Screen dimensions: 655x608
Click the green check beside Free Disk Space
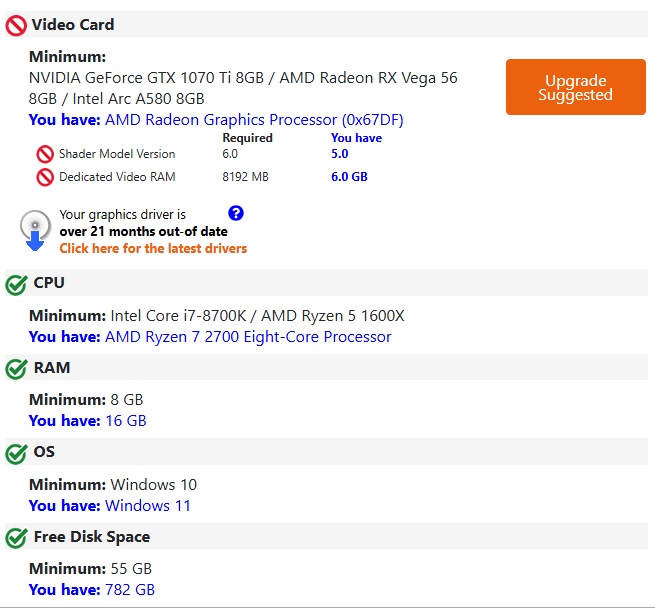pyautogui.click(x=16, y=538)
